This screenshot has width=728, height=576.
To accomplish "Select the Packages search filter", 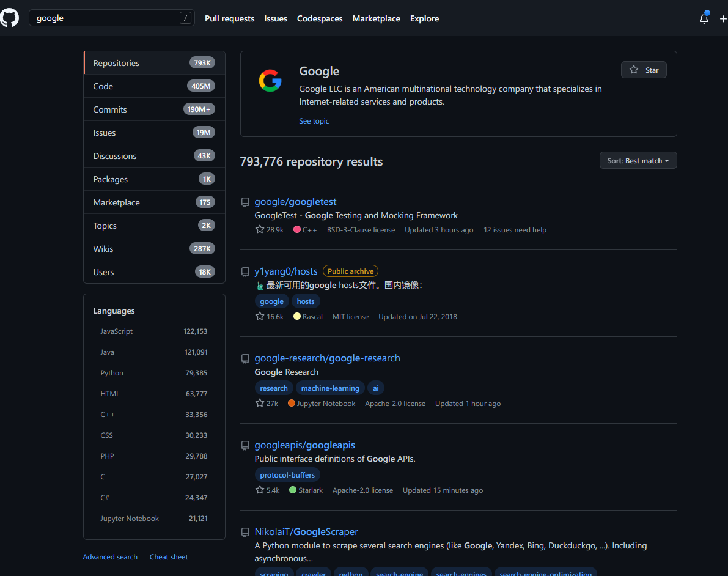I will point(154,179).
